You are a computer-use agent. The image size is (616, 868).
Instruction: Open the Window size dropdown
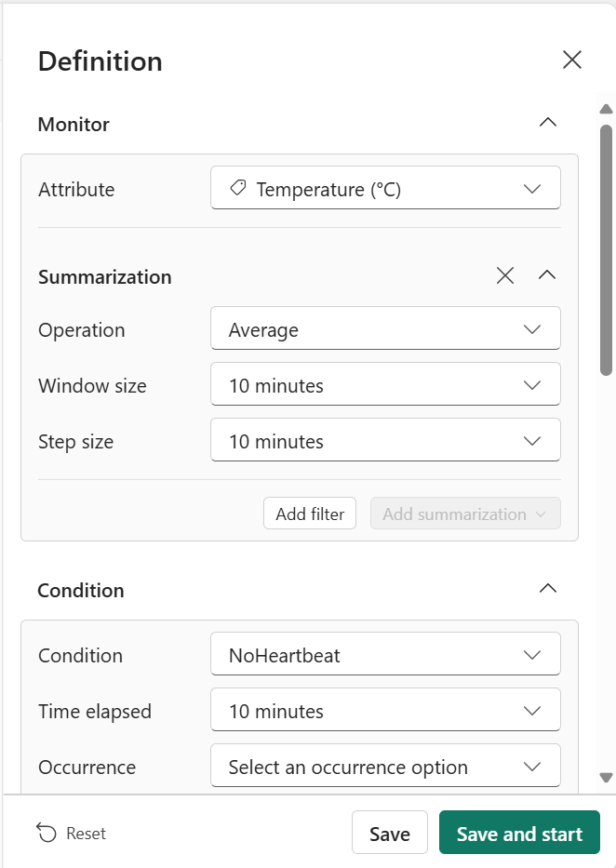385,385
